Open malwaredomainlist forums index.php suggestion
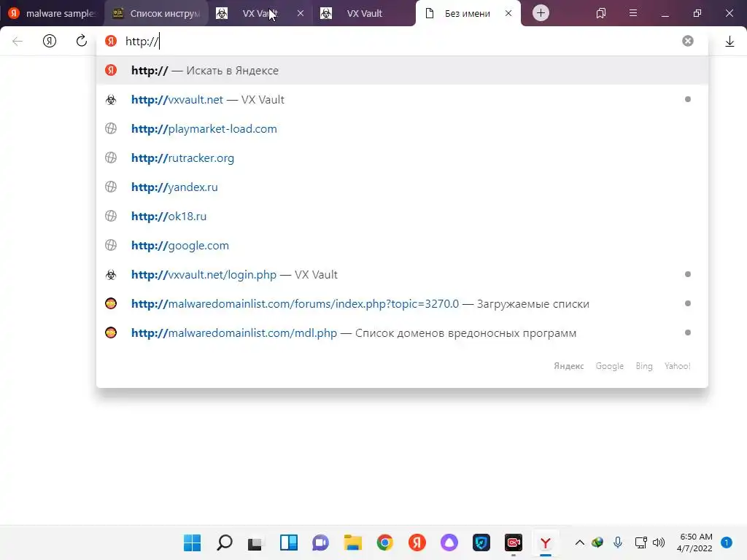 pyautogui.click(x=402, y=304)
